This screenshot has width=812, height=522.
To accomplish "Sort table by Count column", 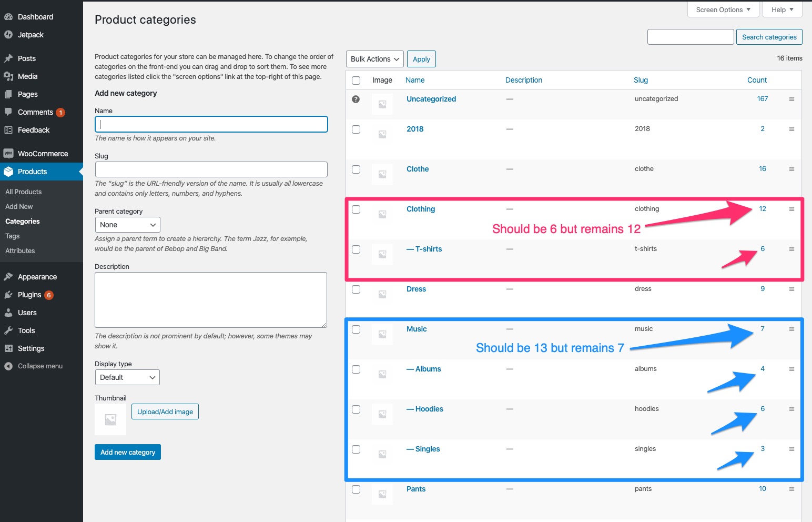I will pyautogui.click(x=757, y=80).
